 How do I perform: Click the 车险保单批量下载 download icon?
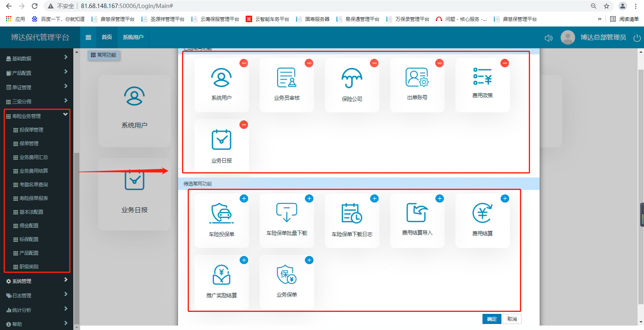pos(287,212)
